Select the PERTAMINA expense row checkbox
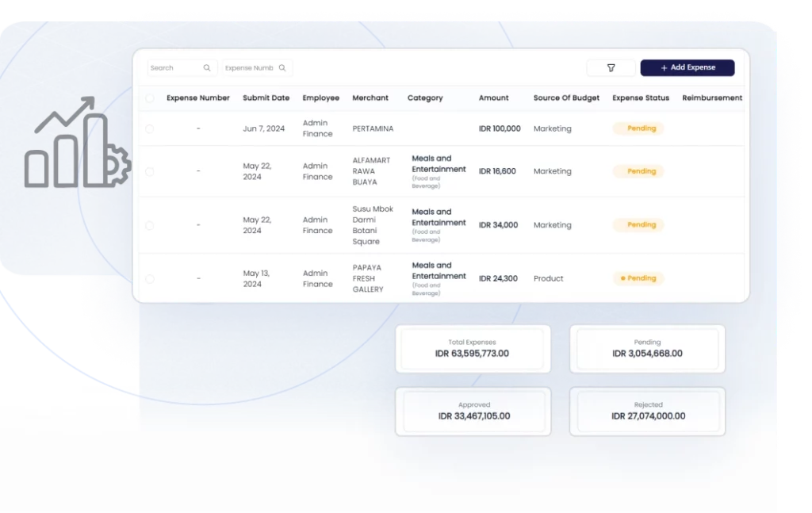This screenshot has height=513, width=812. pos(150,128)
